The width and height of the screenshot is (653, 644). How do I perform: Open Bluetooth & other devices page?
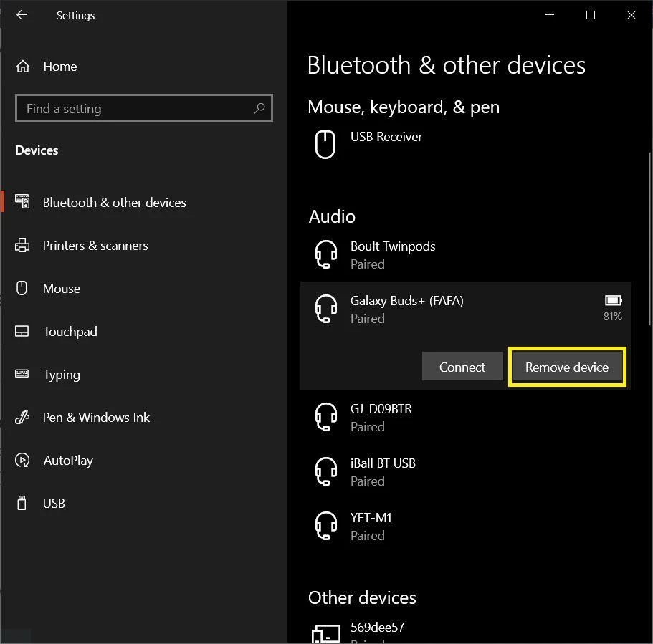114,203
